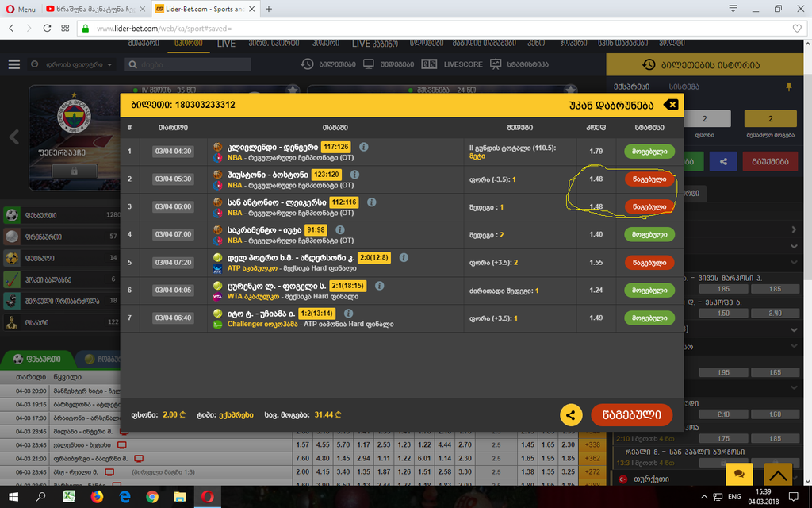Reload the page
812x508 pixels.
[47, 28]
